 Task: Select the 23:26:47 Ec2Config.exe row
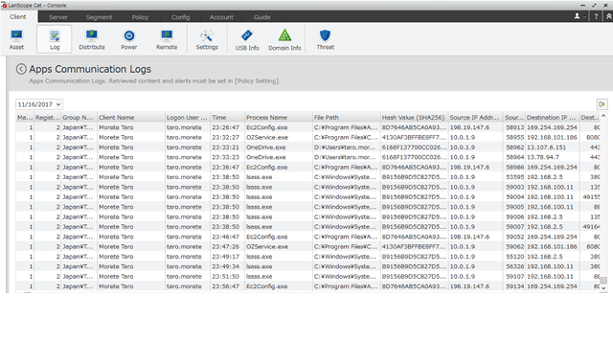point(307,127)
